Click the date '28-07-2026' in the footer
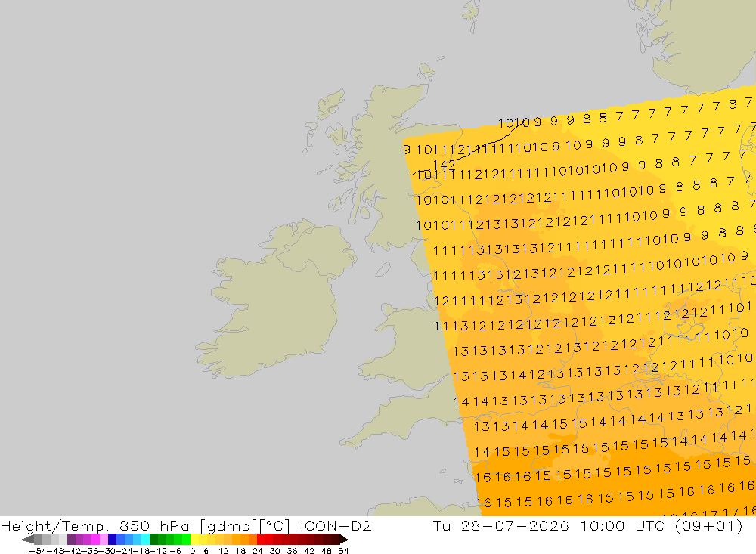Image resolution: width=756 pixels, height=554 pixels. [514, 525]
